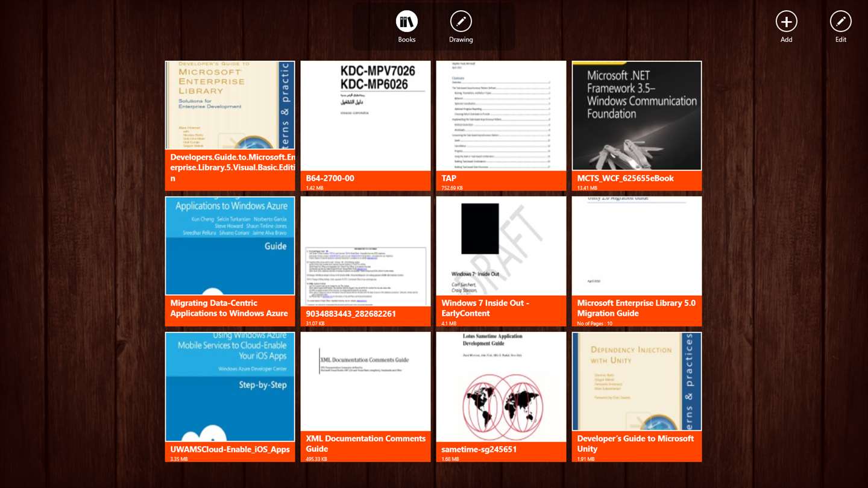Open Developers Guide to Microsoft Enterprise Library book
Screen dimensions: 868x488
[230, 126]
